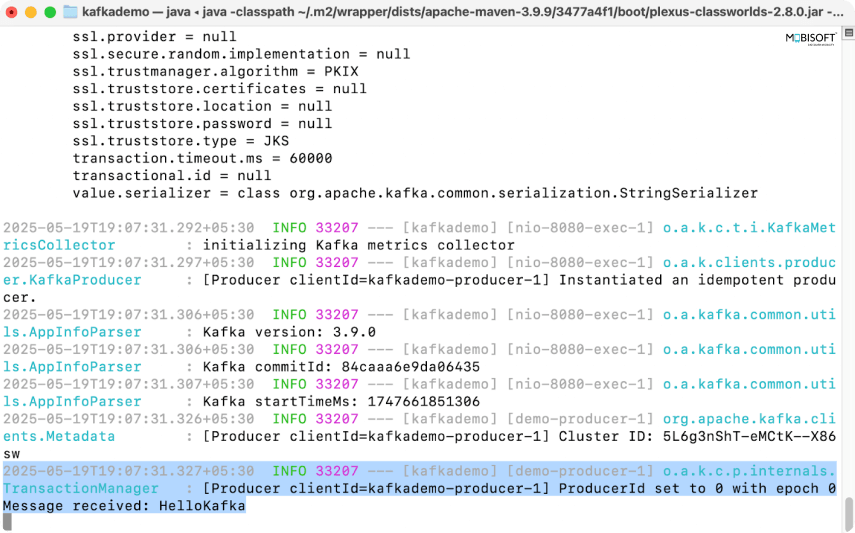Screen dimensions: 855x533
Task: Click the kafkademo folder icon in title bar
Action: 70,11
